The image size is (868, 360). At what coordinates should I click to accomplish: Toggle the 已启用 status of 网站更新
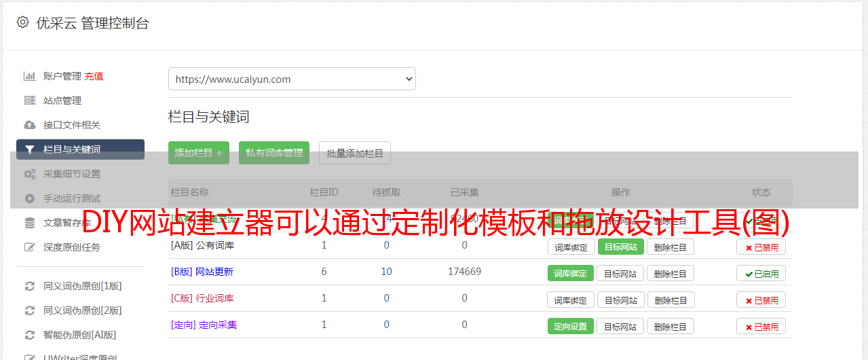[x=761, y=274]
